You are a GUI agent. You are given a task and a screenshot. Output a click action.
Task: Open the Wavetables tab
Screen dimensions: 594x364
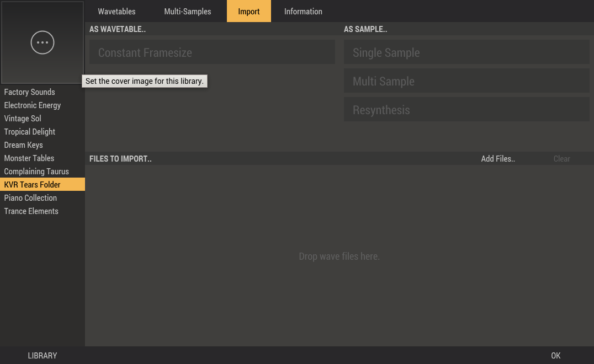tap(116, 11)
